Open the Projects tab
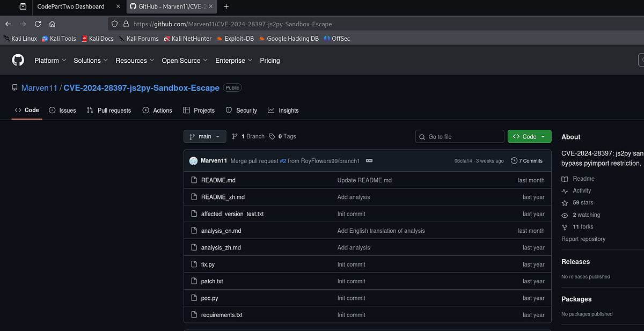The image size is (644, 331). [199, 110]
